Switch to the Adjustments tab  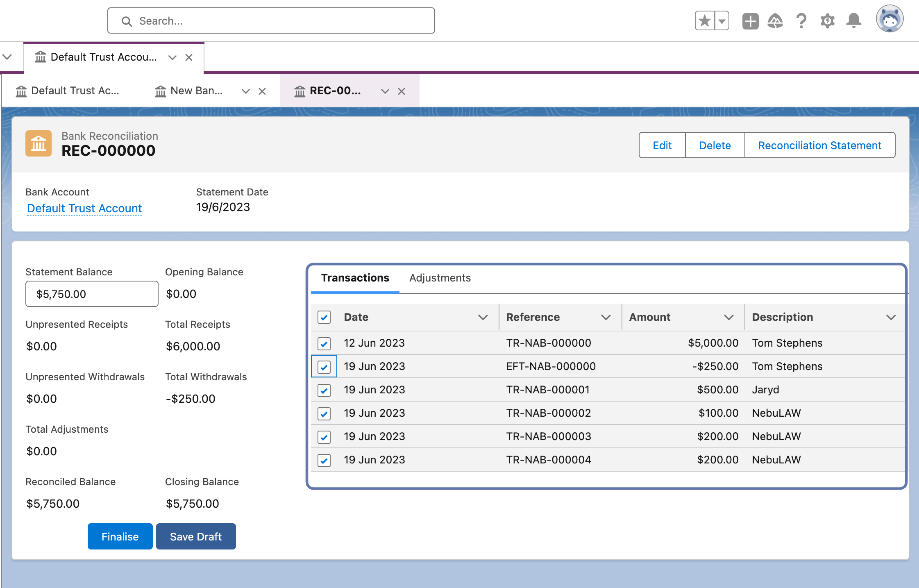440,278
